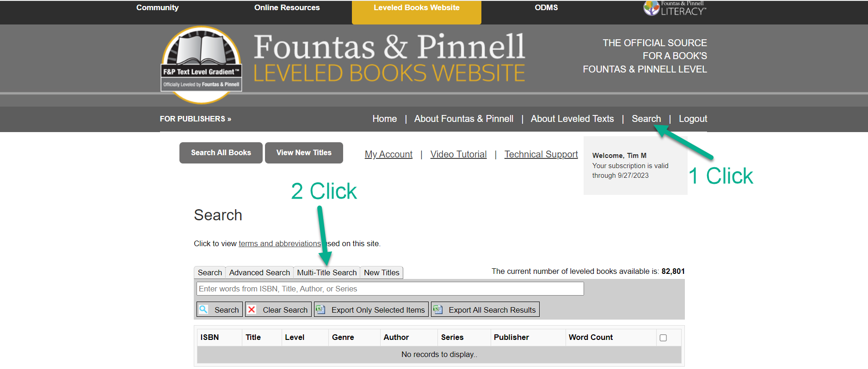The width and height of the screenshot is (868, 369).
Task: Open the terms and abbreviations link
Action: (279, 243)
